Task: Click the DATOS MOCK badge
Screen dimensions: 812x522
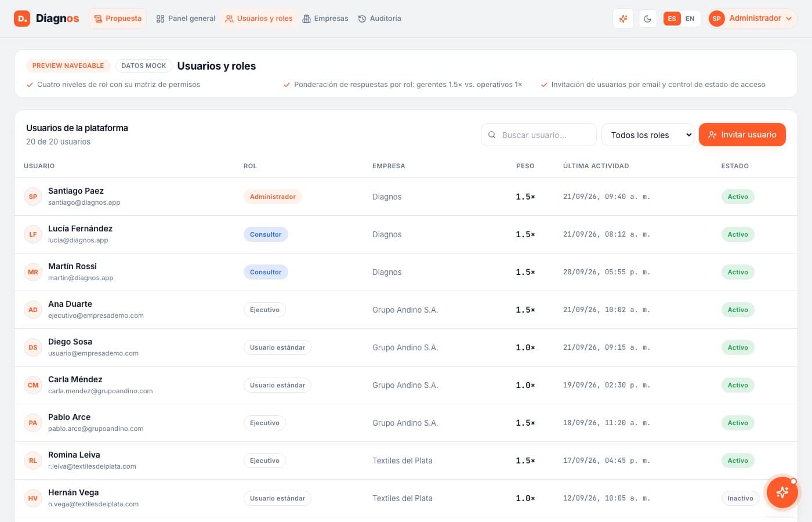Action: (143, 66)
